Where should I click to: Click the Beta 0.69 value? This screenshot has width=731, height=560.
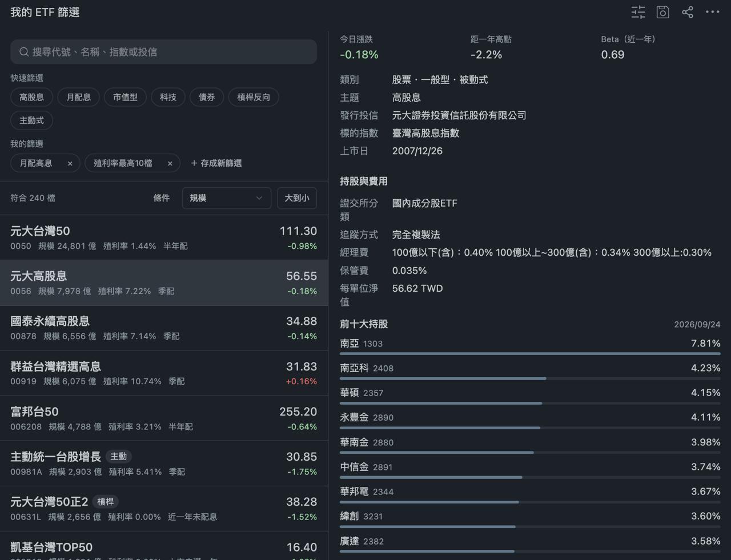[x=613, y=55]
